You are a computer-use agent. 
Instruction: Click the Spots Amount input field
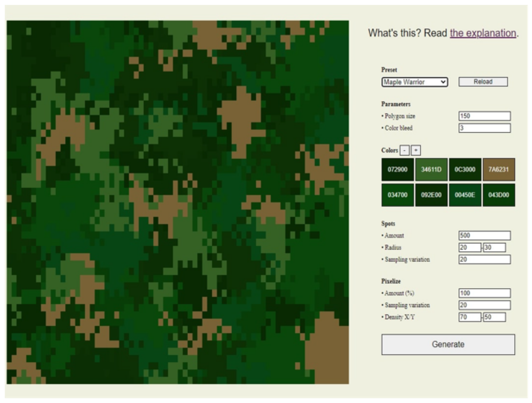tap(484, 236)
